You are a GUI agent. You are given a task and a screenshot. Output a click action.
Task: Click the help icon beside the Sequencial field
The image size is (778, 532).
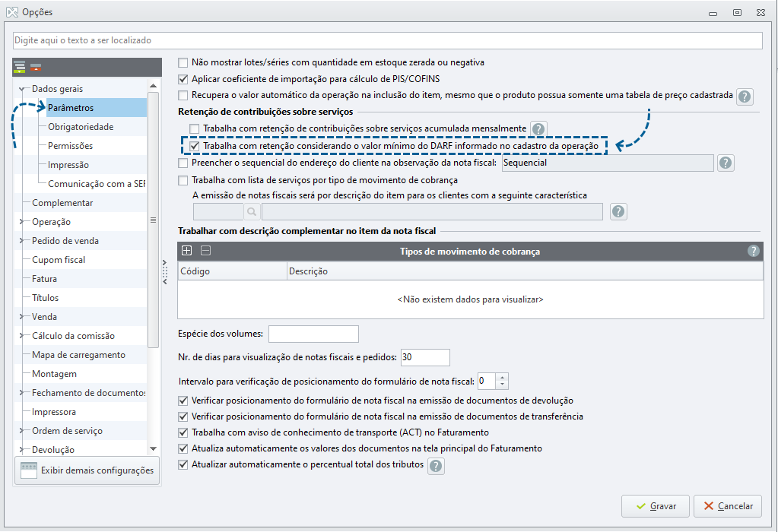pos(726,163)
